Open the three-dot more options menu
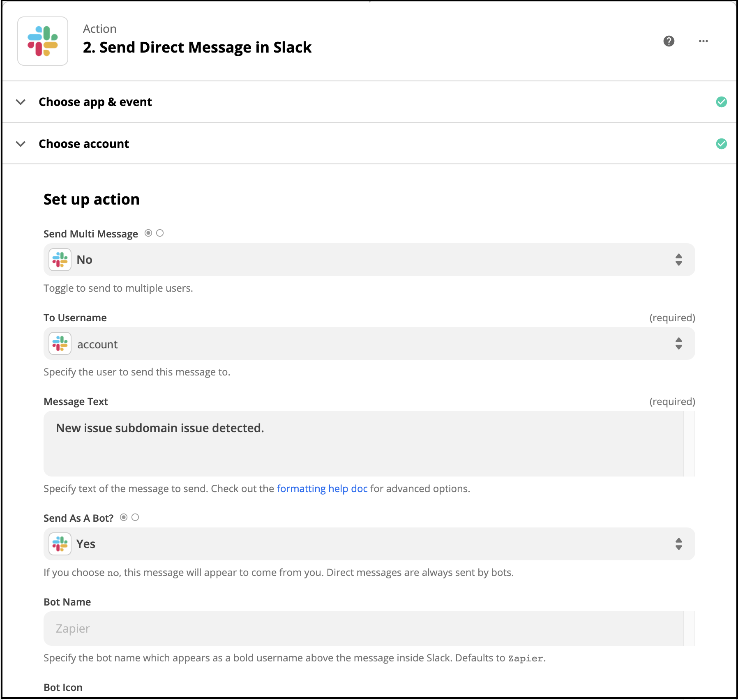This screenshot has width=738, height=700. [x=703, y=41]
